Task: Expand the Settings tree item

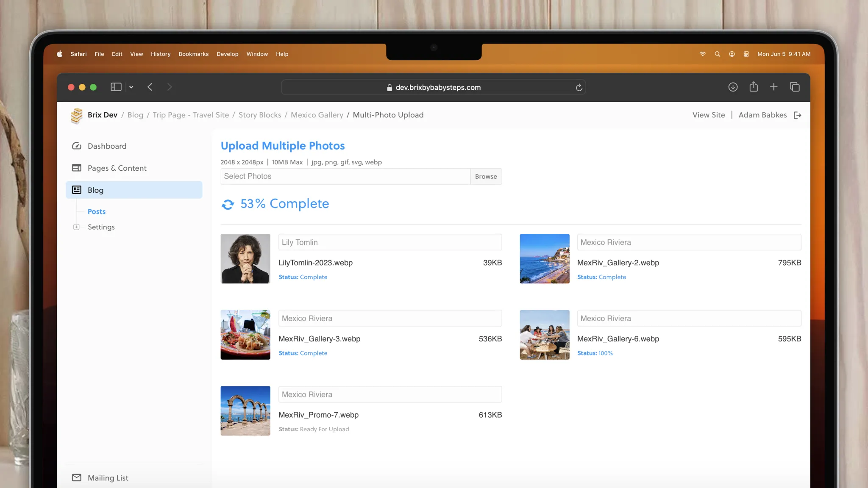Action: pyautogui.click(x=76, y=227)
